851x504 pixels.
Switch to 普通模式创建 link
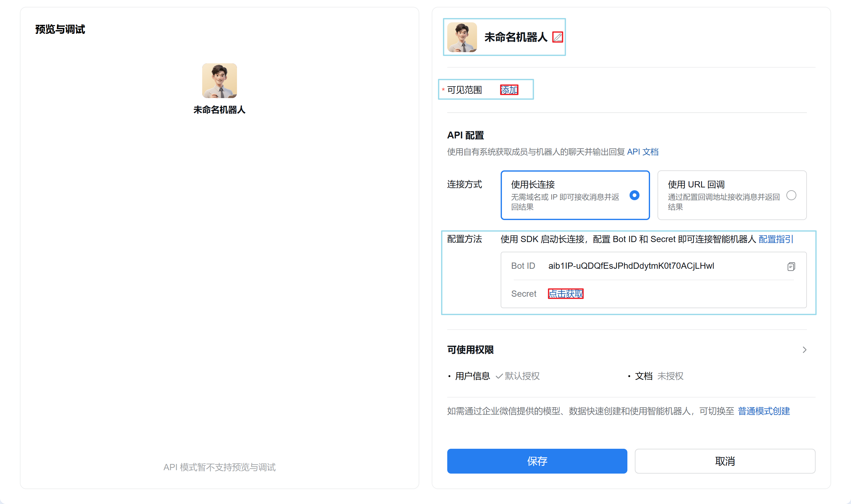(764, 411)
